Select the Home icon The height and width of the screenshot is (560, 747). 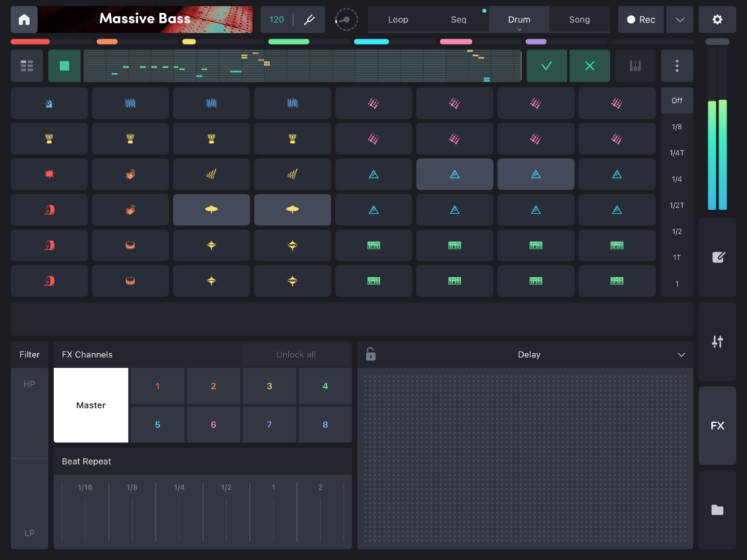(24, 19)
